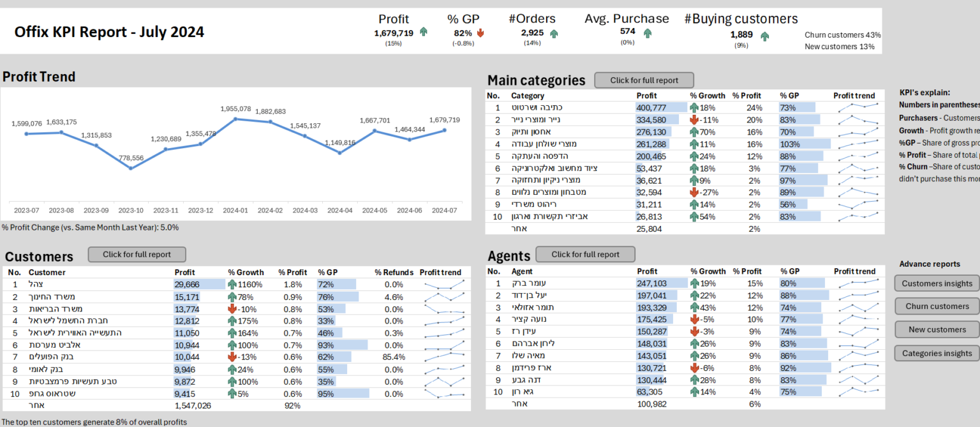
Task: Click the green up arrow beside the Profit KPI
Action: [424, 33]
